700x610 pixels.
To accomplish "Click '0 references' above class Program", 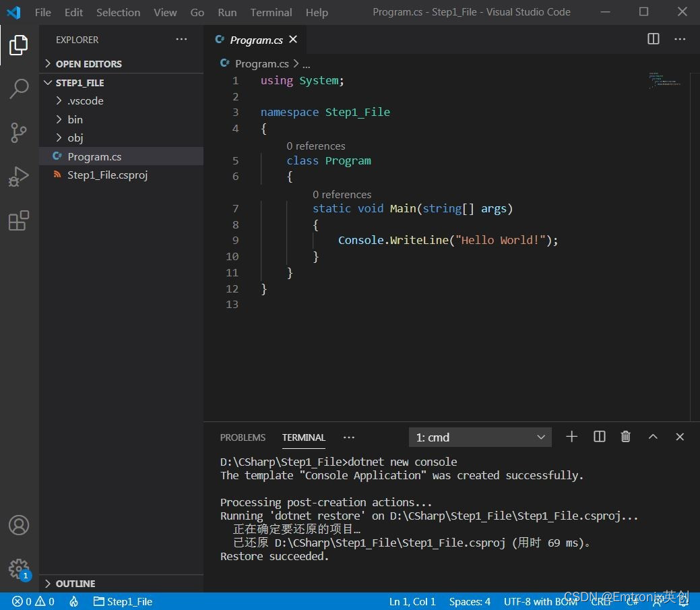I will 315,146.
